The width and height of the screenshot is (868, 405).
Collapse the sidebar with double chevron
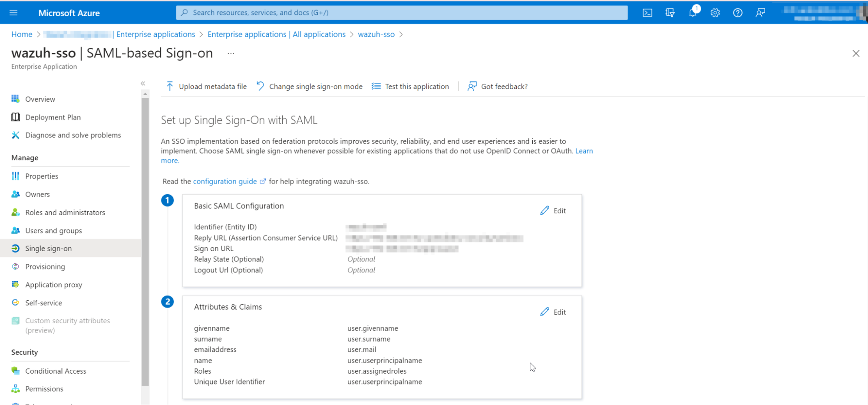pos(143,83)
